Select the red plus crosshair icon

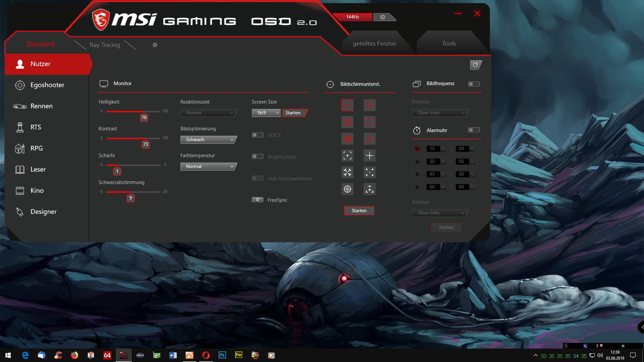[370, 105]
